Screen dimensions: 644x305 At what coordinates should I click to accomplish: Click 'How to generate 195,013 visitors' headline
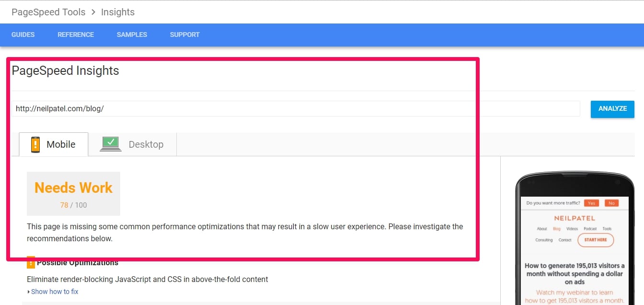[575, 274]
